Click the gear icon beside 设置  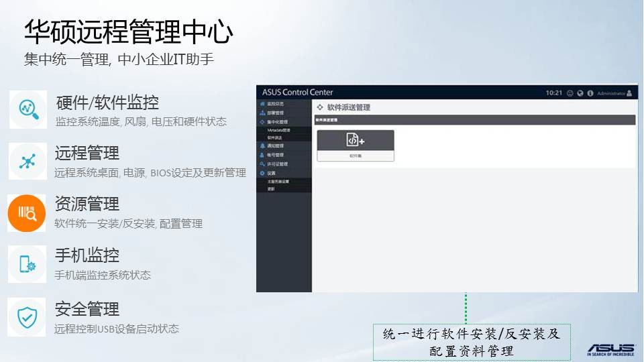[x=262, y=173]
